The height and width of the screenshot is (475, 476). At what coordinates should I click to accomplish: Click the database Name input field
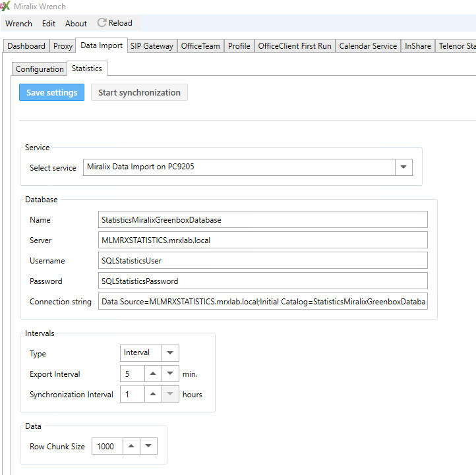[263, 219]
